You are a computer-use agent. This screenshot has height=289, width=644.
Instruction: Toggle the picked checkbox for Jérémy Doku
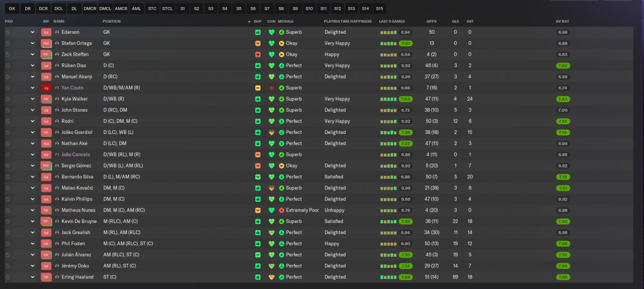pyautogui.click(x=8, y=266)
